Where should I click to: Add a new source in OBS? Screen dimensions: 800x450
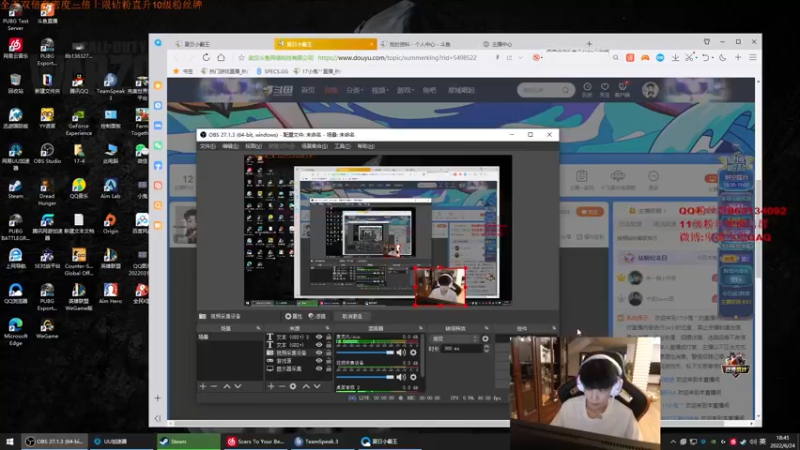[271, 386]
